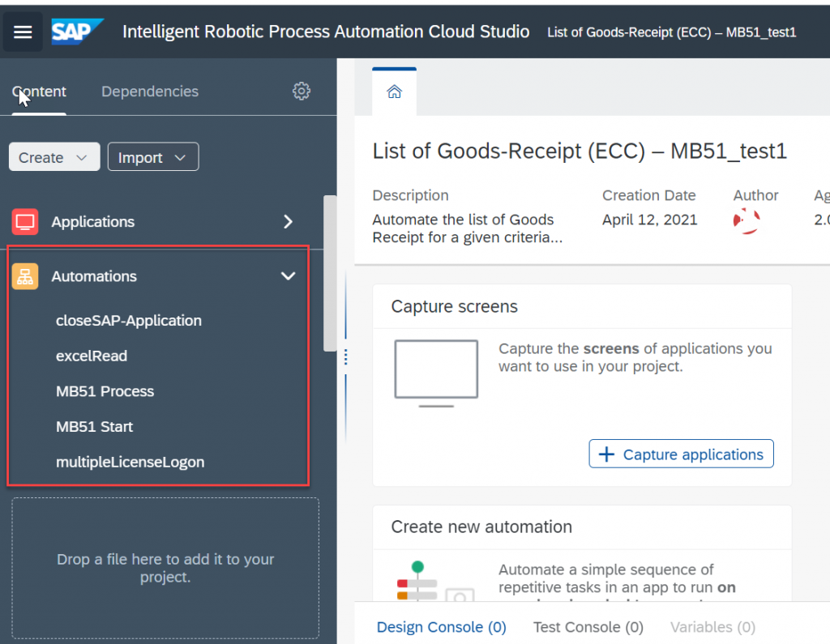Click the Capture applications button
The height and width of the screenshot is (644, 830).
coord(681,454)
